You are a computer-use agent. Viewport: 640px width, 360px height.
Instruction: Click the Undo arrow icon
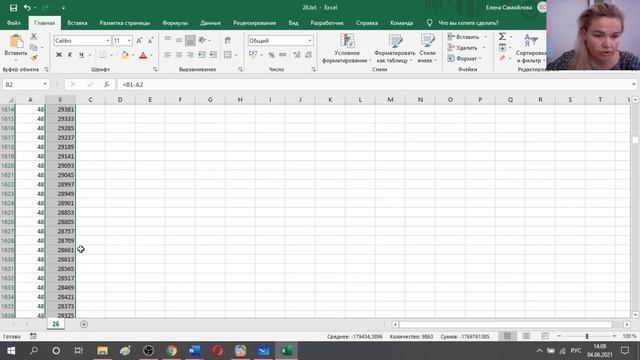pos(27,8)
